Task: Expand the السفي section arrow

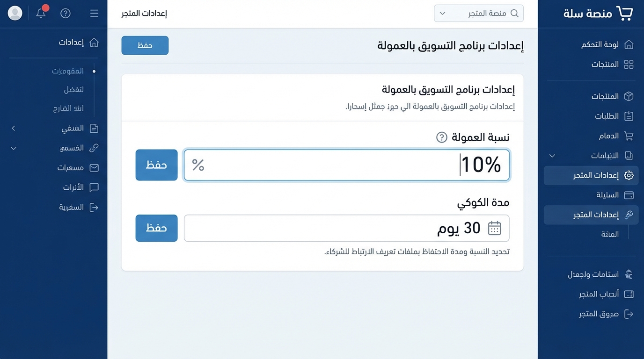Action: tap(14, 128)
